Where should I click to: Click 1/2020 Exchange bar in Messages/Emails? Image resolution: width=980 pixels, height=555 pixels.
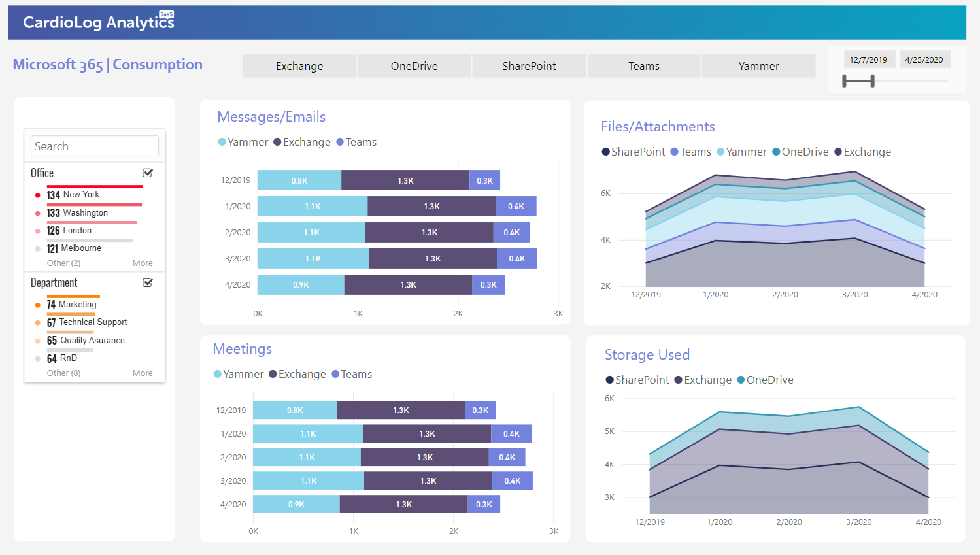[x=431, y=207]
